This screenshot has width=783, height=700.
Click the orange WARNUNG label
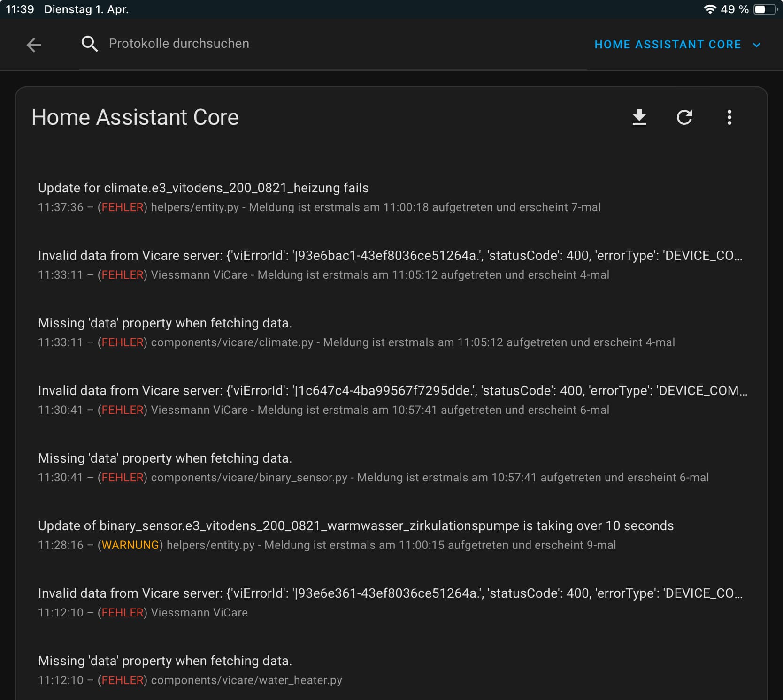coord(130,545)
